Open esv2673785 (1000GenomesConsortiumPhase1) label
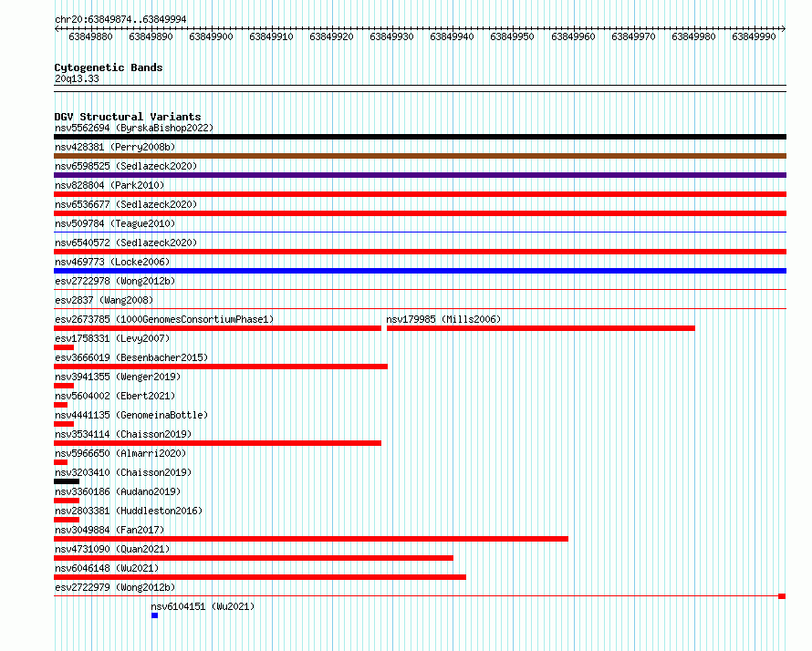812x651 pixels. 164,319
